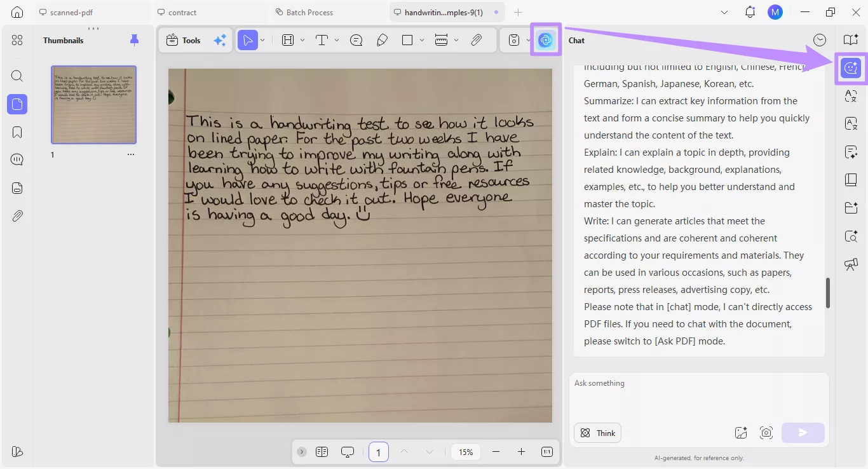Screen dimensions: 868x469
Task: Pin the Thumbnails panel
Action: 134,40
